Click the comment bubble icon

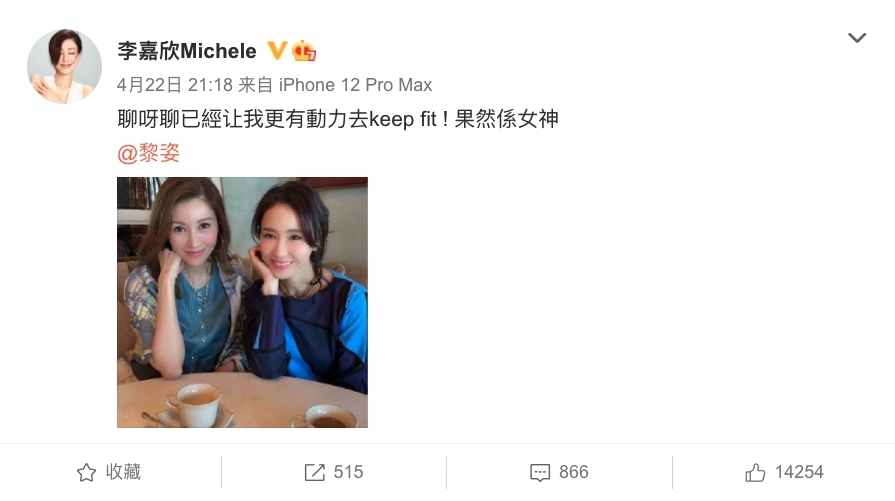[540, 472]
